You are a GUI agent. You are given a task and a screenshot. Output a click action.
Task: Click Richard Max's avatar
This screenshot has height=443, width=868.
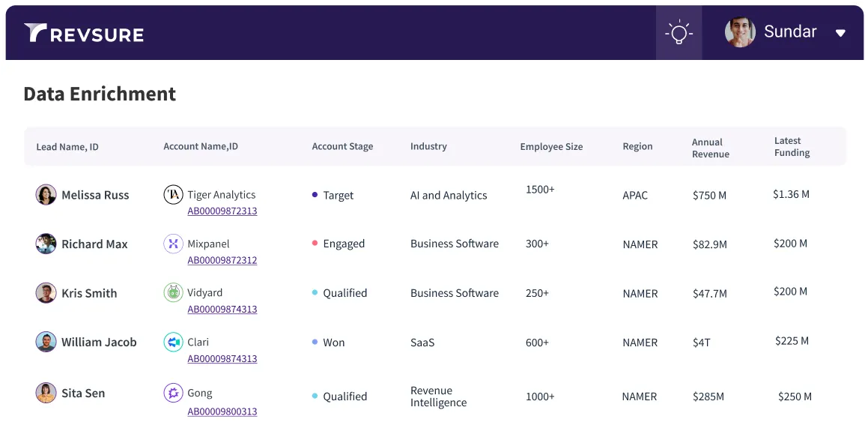pos(46,244)
